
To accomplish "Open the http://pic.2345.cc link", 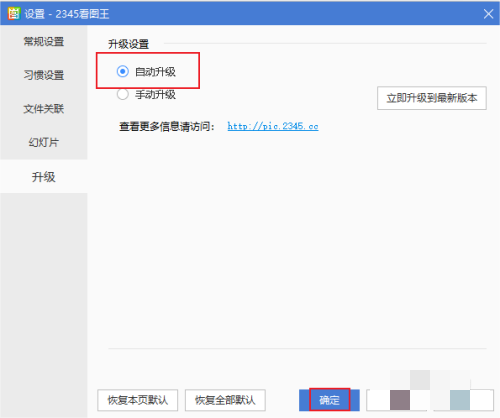I will [x=273, y=126].
